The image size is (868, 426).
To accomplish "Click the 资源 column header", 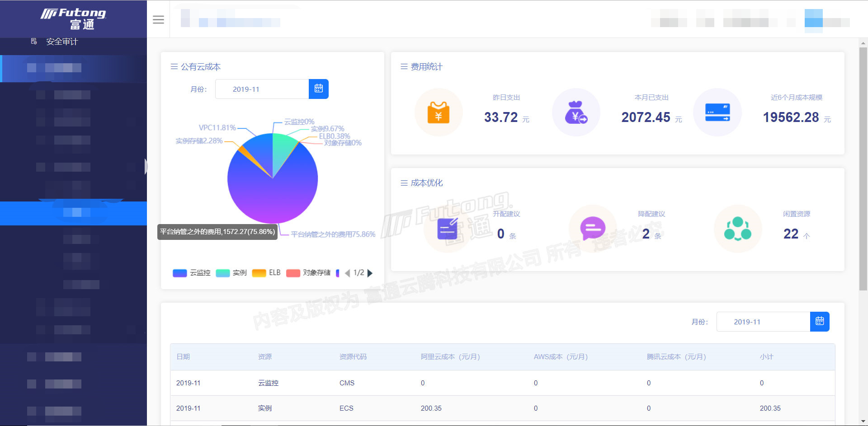I will tap(265, 357).
